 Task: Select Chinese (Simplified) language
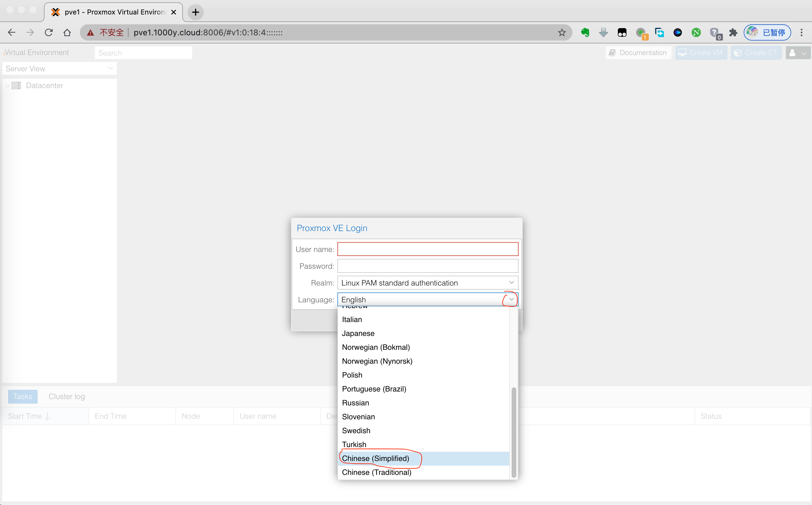[x=424, y=458]
